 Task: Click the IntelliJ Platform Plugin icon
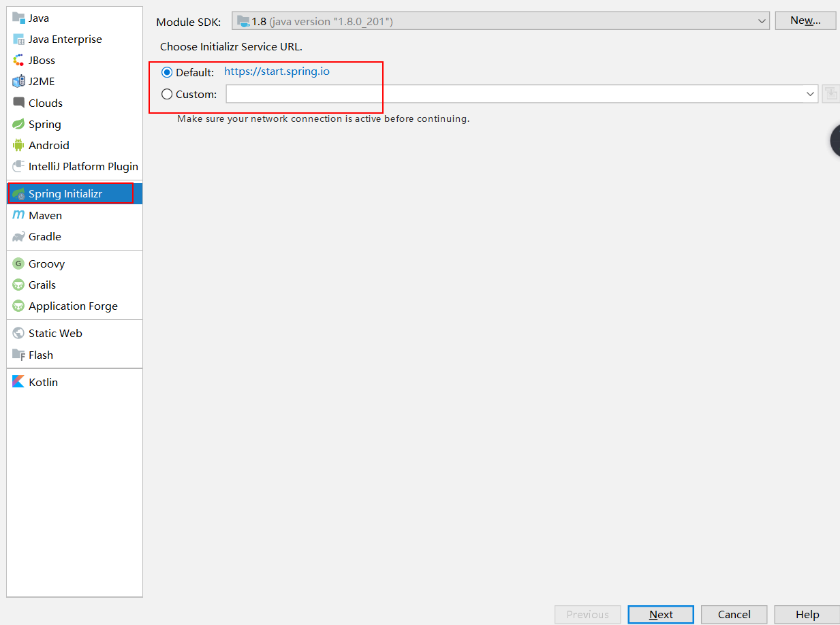(18, 166)
